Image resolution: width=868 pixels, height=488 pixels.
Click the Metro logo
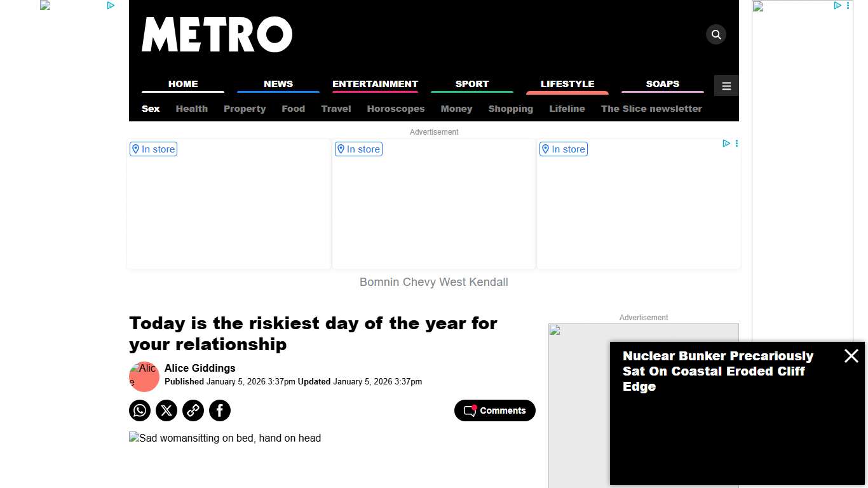[x=217, y=35]
